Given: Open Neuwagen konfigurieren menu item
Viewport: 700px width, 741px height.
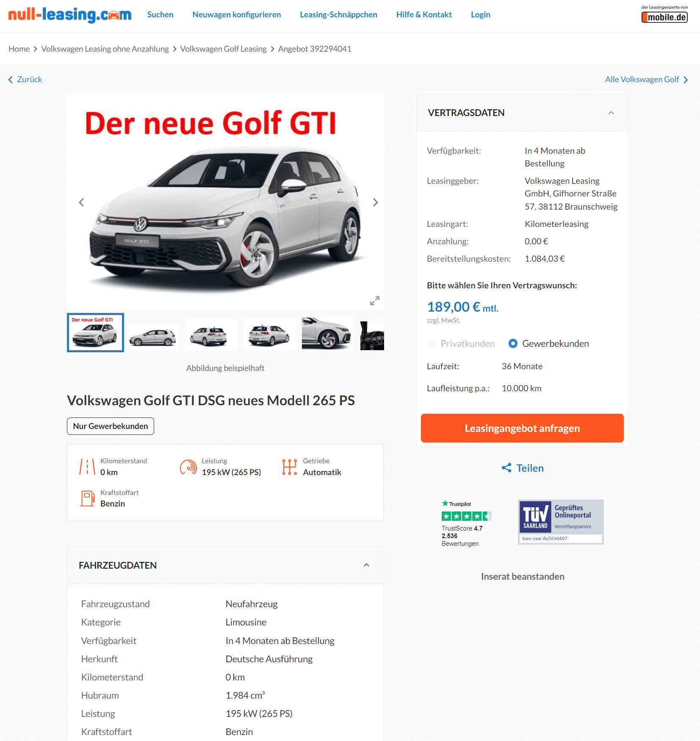Looking at the screenshot, I should click(236, 14).
